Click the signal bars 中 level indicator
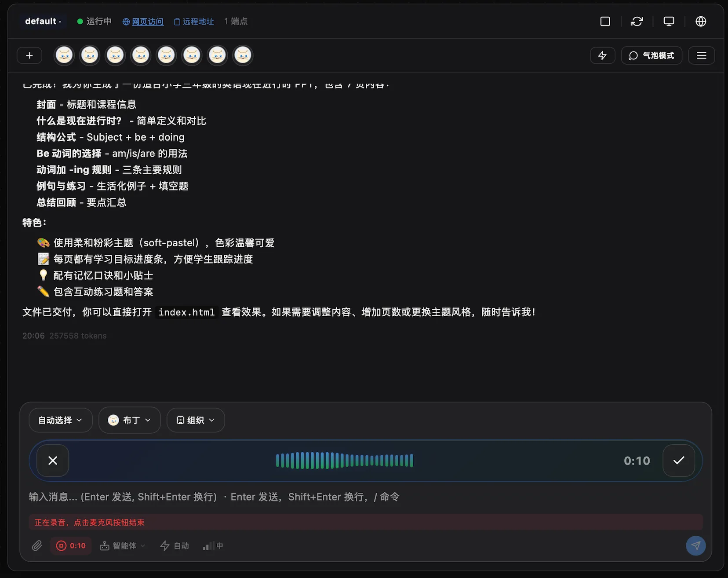 click(213, 546)
